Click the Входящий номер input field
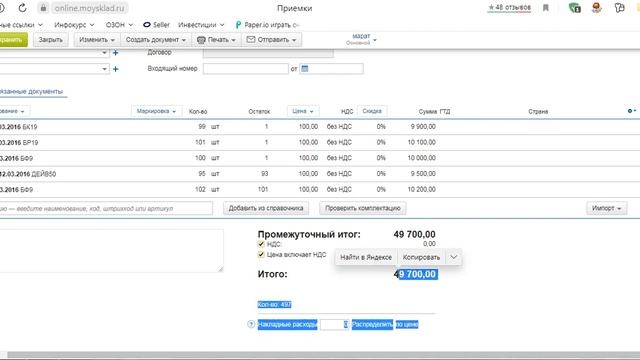Image resolution: width=640 pixels, height=360 pixels. [x=246, y=69]
